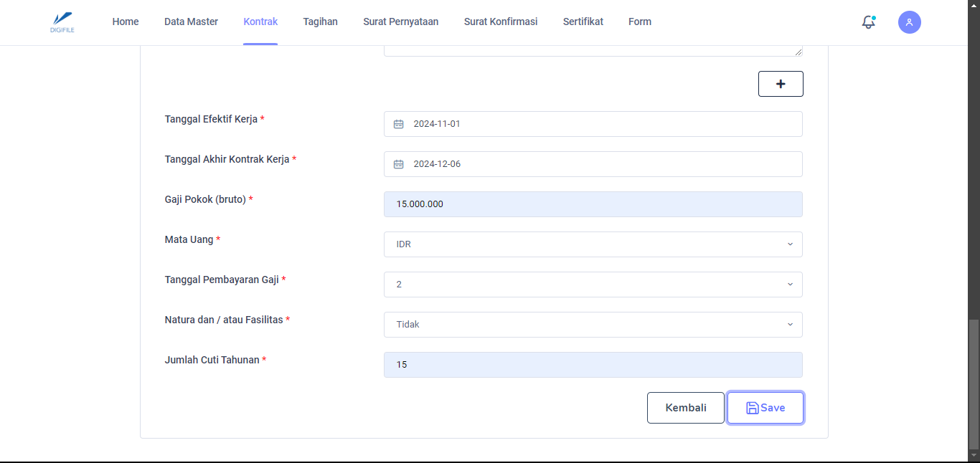
Task: Open the Data Master menu
Action: [x=191, y=22]
